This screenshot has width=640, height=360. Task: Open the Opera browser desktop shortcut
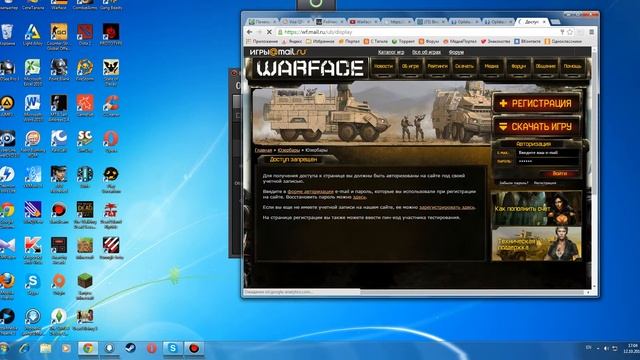point(111,141)
